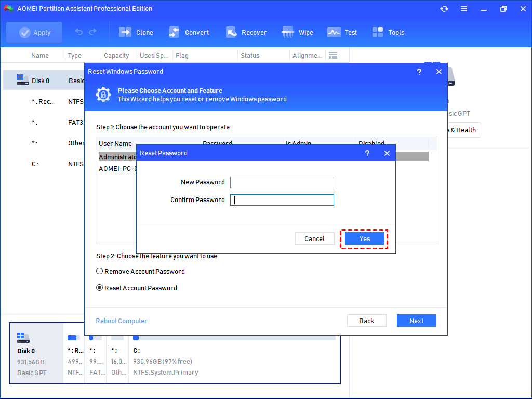
Task: Open the hamburger menu
Action: (x=464, y=8)
